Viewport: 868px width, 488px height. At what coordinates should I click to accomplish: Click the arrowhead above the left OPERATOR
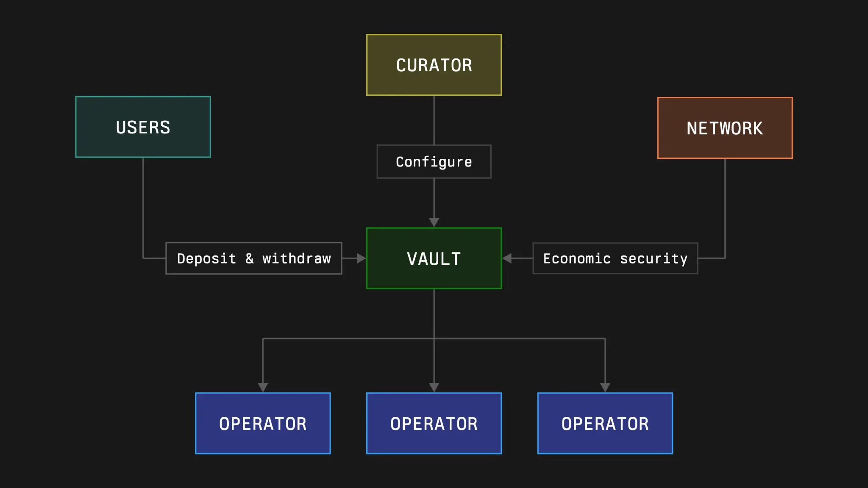point(263,387)
